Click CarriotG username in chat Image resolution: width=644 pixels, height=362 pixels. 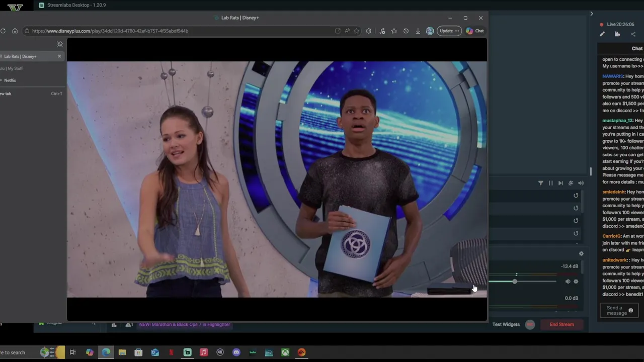pos(612,236)
